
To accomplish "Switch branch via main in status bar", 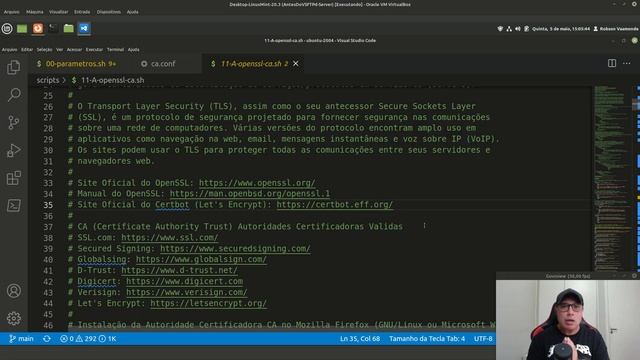I will click(21, 339).
